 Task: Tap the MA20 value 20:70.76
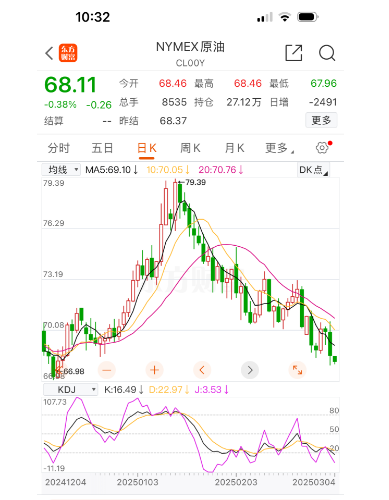221,170
